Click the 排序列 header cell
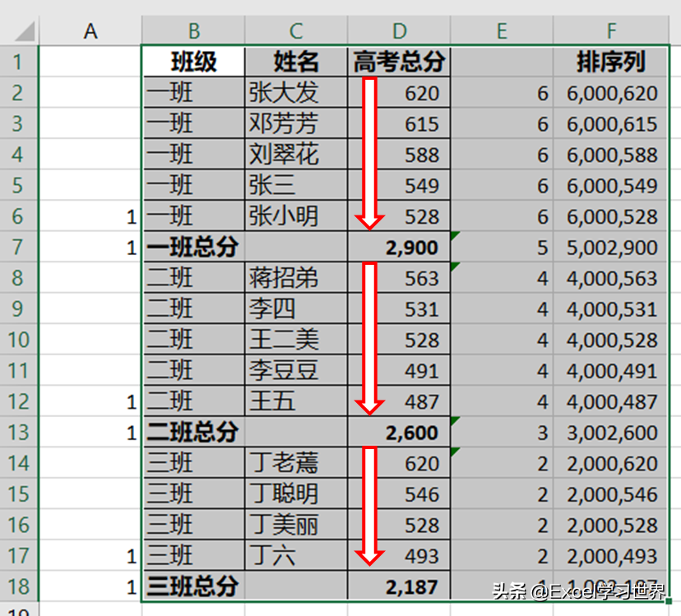681x616 pixels. 611,62
